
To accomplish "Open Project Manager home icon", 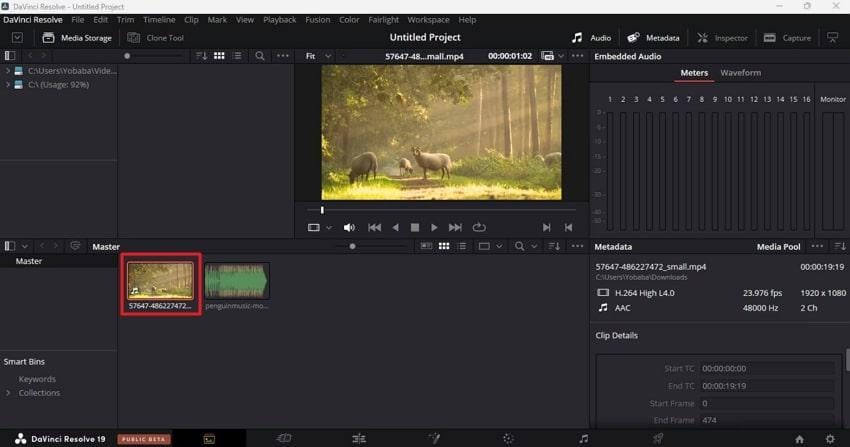I will point(799,439).
